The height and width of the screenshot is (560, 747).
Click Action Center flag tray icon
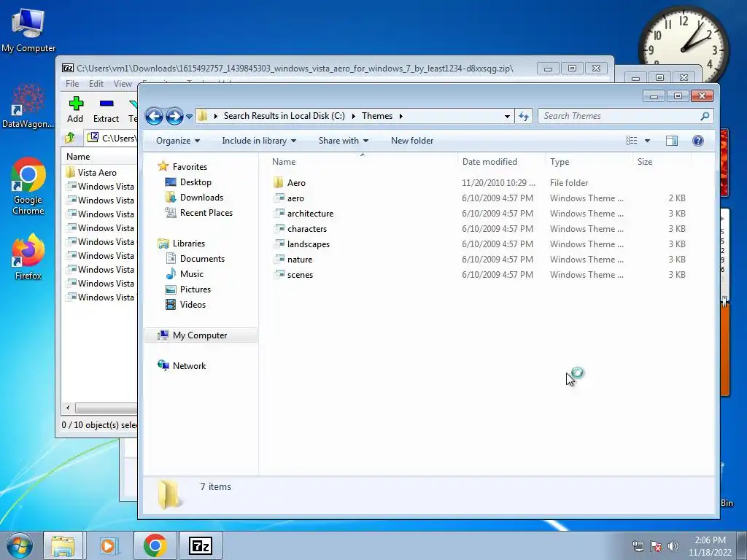[656, 546]
